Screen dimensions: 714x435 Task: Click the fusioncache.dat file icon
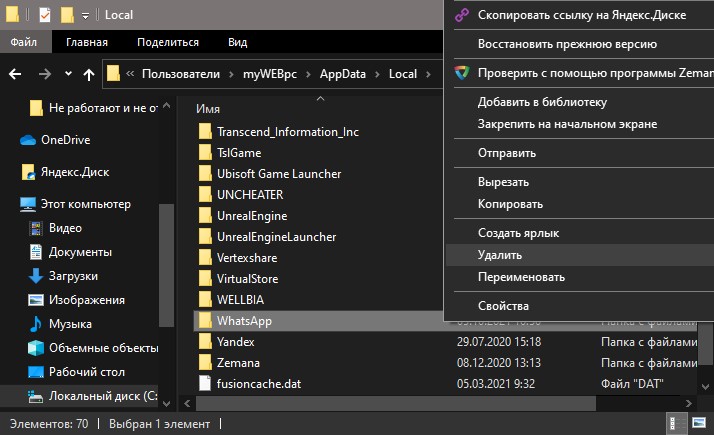(205, 383)
